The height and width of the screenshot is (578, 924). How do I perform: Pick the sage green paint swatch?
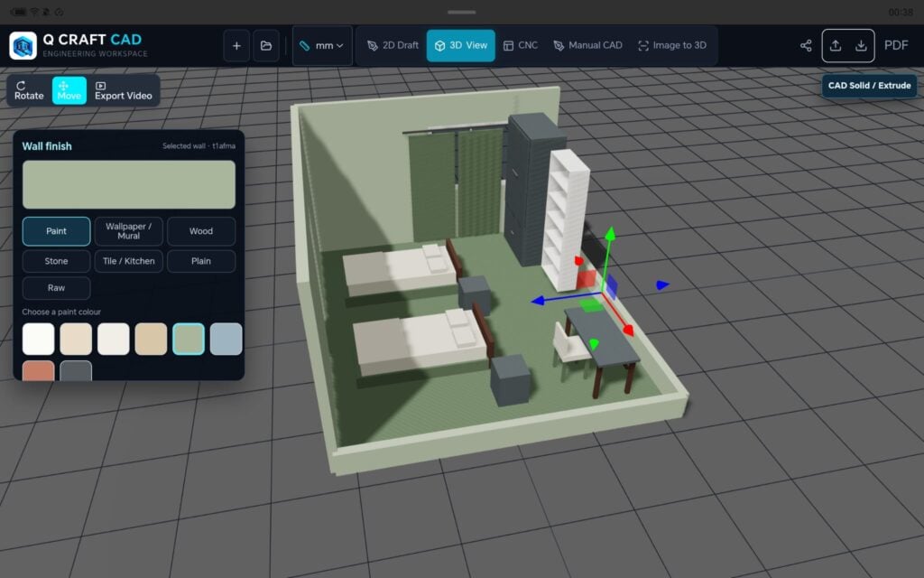[189, 340]
